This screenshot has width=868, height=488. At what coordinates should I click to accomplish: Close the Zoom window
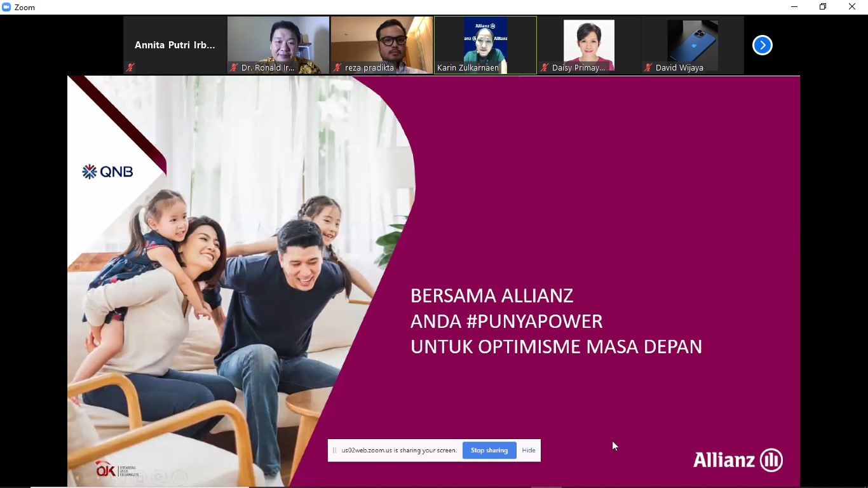[x=852, y=7]
